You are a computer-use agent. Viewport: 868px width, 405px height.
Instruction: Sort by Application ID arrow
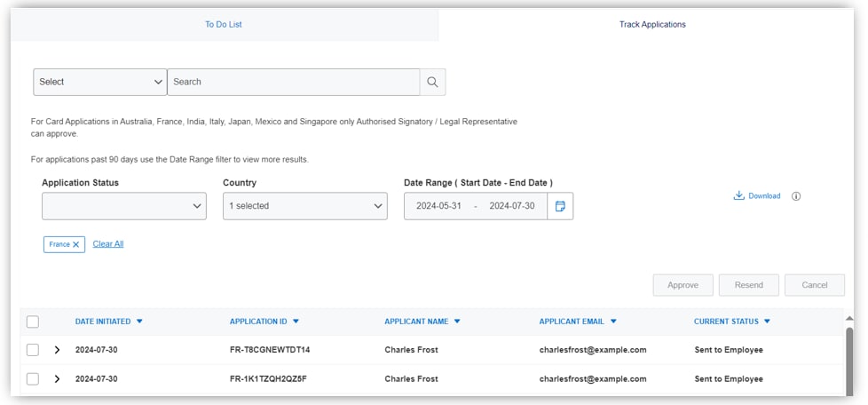coord(296,322)
